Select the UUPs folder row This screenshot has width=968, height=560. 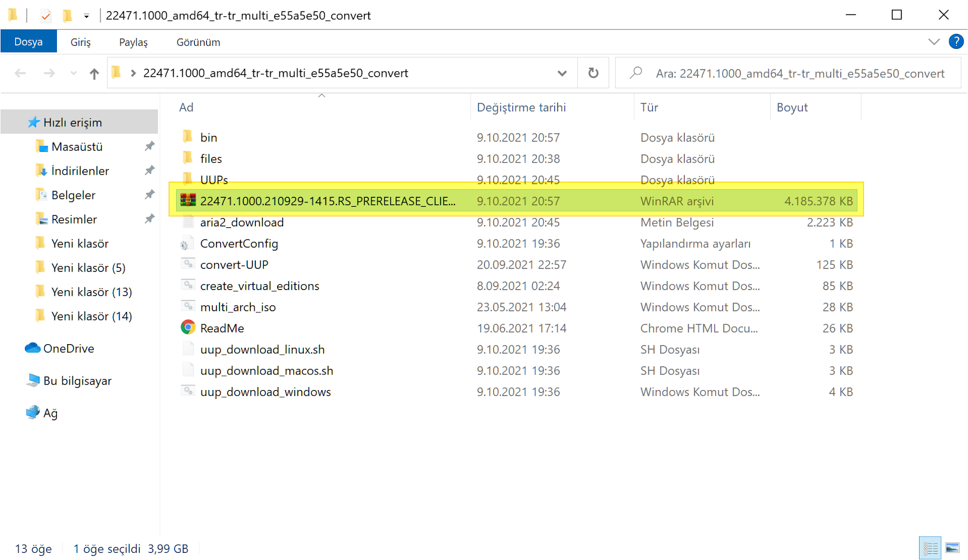516,180
